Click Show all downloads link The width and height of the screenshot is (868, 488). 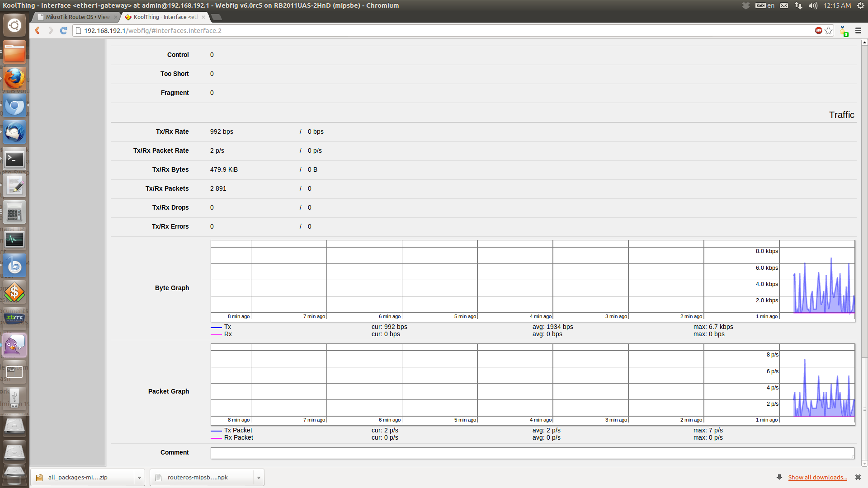[x=817, y=477]
